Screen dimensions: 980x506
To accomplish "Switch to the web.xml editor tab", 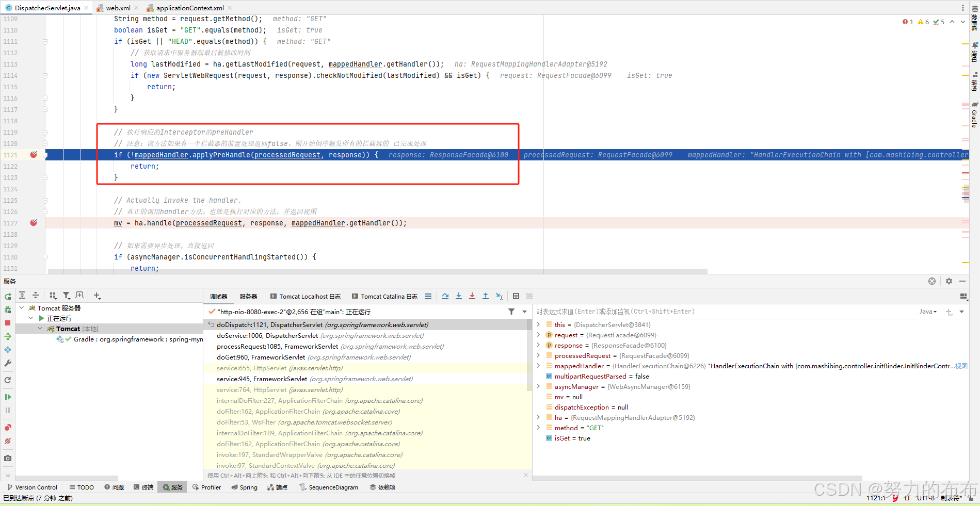I will (118, 8).
